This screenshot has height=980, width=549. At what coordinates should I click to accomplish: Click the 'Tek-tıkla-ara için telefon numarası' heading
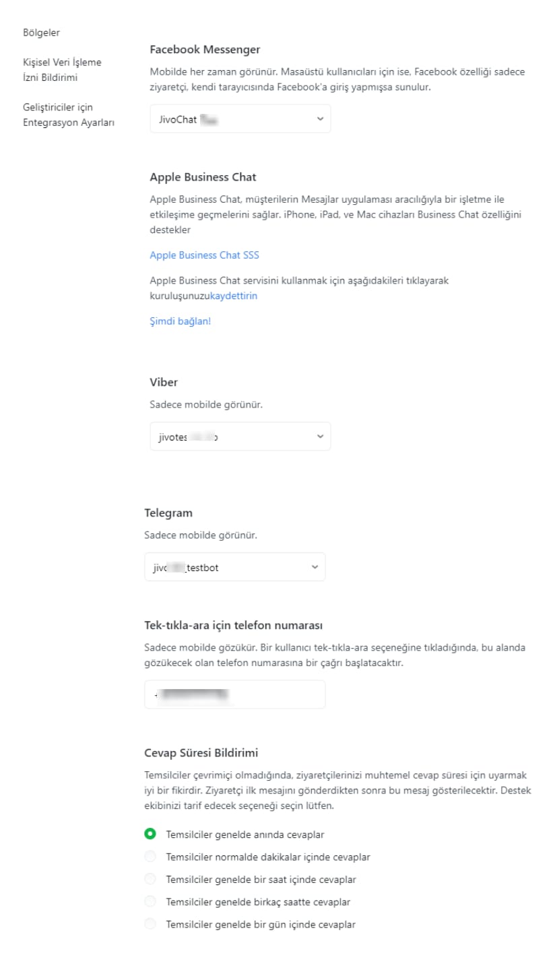228,625
